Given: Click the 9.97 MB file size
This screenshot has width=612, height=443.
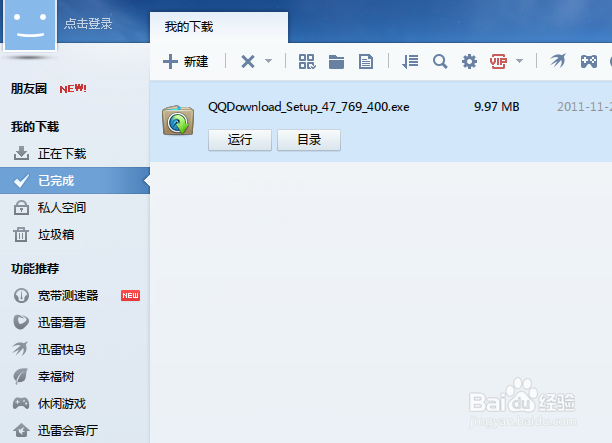Looking at the screenshot, I should tap(496, 107).
